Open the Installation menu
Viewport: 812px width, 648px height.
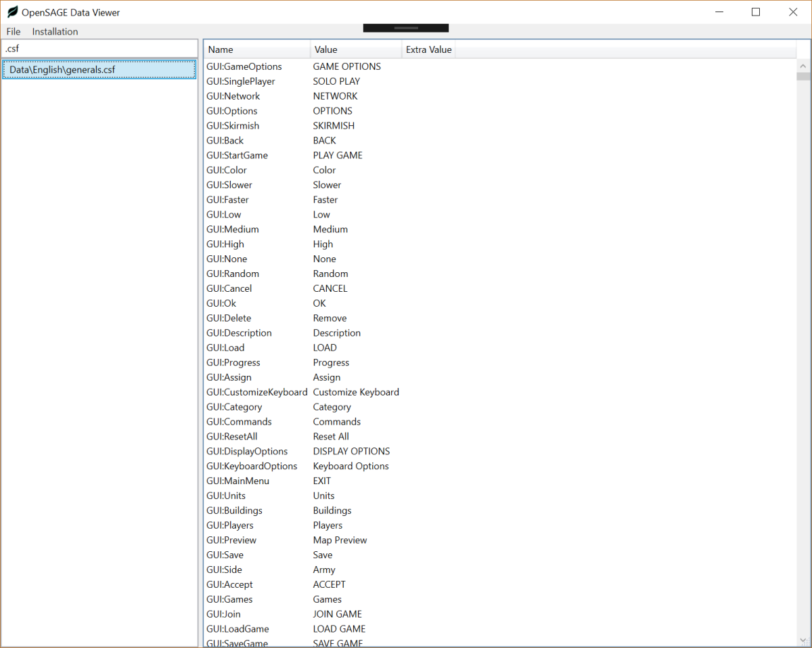tap(55, 31)
